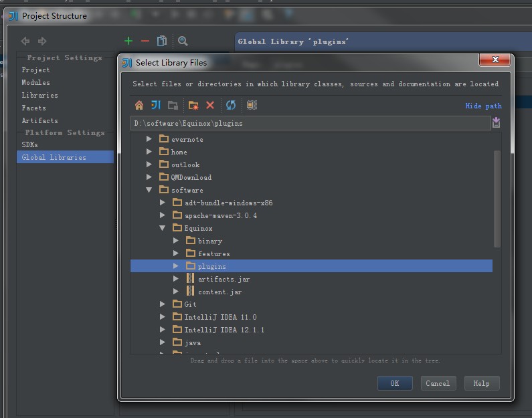
Task: Expand the outlook folder
Action: click(x=149, y=164)
